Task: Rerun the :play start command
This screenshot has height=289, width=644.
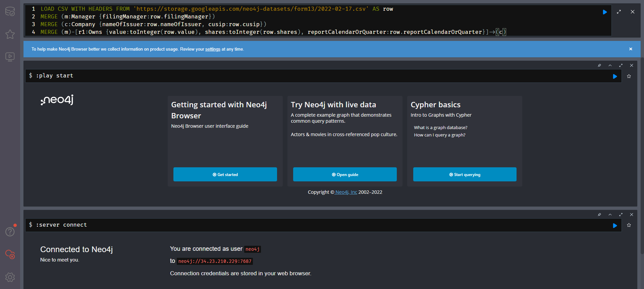Action: (615, 76)
